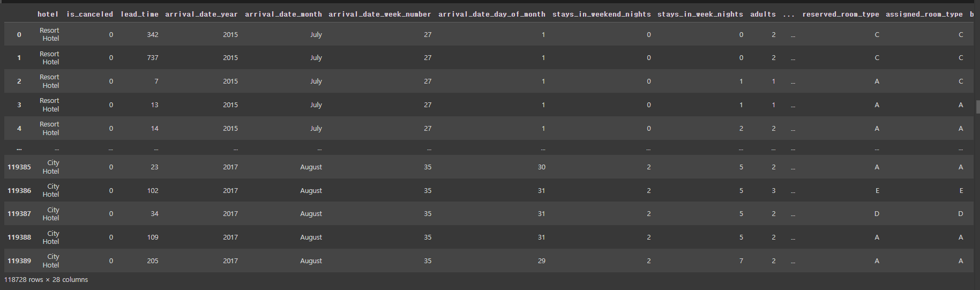Click lead_time value 34
980x290 pixels.
[x=154, y=214]
